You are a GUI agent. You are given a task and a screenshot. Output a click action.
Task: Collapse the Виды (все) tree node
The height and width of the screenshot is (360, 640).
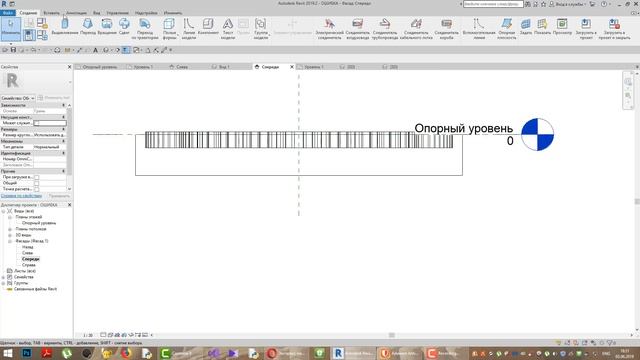(3, 211)
